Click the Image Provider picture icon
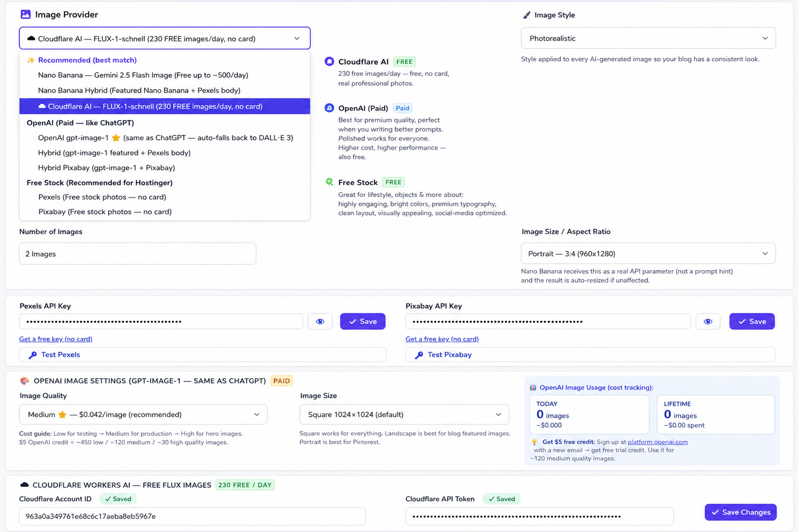This screenshot has height=532, width=798. click(25, 15)
